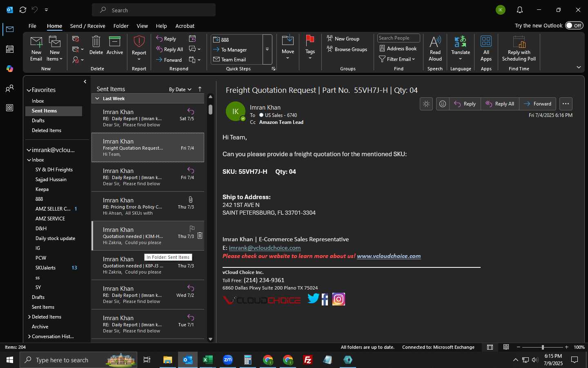Open the Address Book
This screenshot has height=368, width=588.
coord(398,48)
